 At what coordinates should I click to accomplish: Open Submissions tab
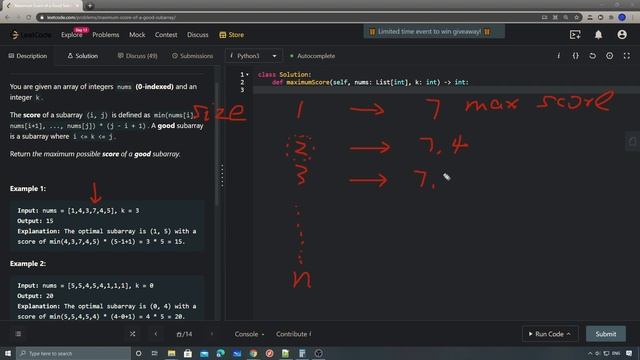[x=192, y=56]
